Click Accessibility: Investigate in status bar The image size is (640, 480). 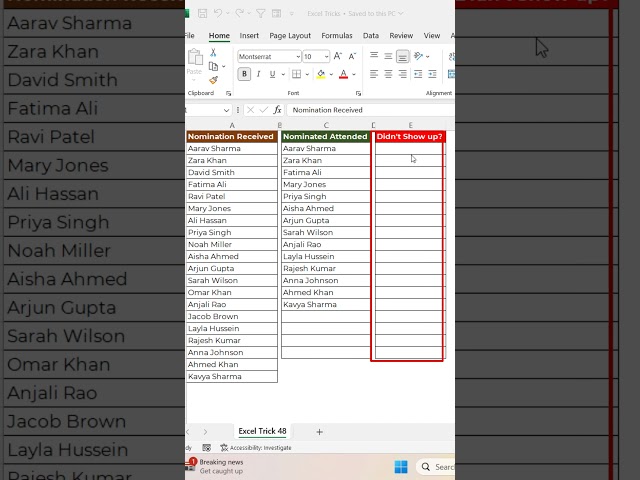(256, 448)
